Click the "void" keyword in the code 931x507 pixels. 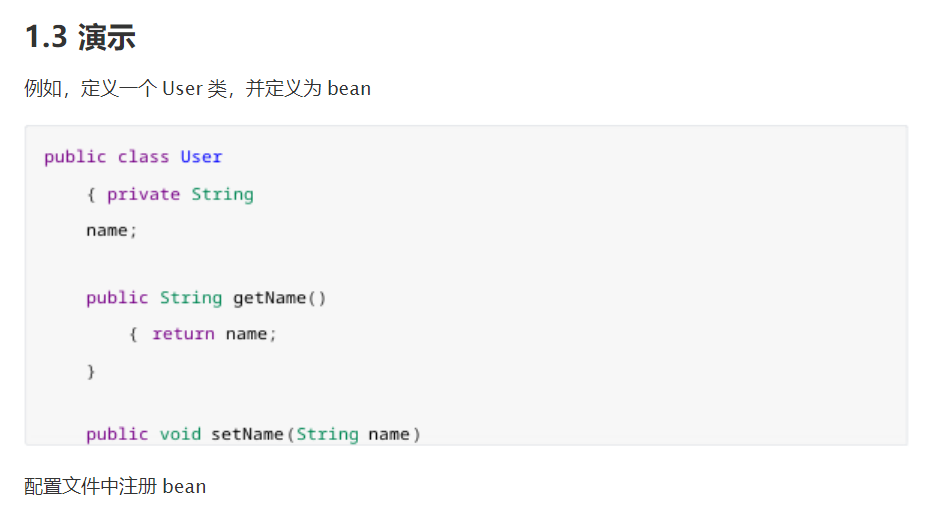click(x=180, y=434)
